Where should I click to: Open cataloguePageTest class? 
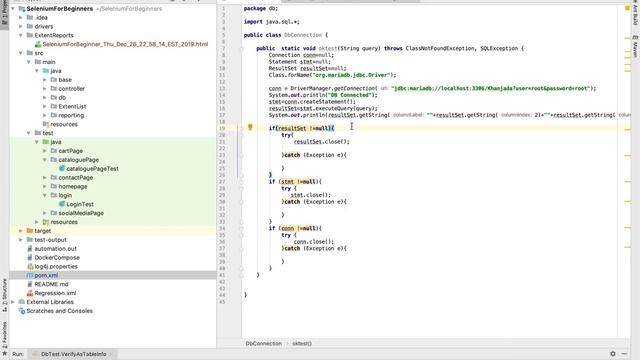[x=92, y=169]
